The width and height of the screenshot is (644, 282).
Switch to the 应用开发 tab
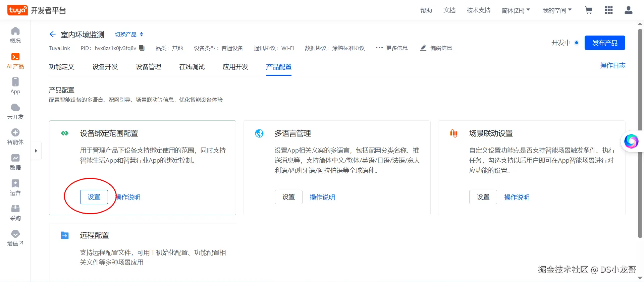pos(235,67)
